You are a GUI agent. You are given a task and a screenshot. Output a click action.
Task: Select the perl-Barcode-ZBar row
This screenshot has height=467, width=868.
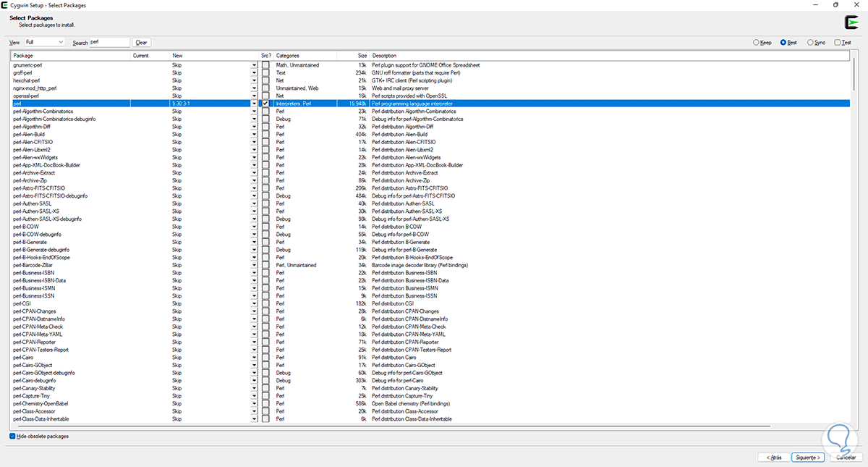[x=430, y=265]
